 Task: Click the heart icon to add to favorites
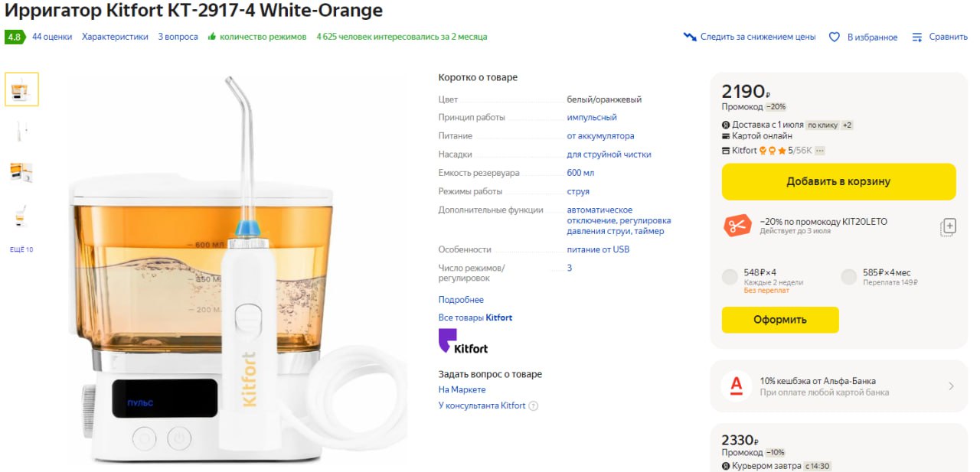(x=835, y=37)
